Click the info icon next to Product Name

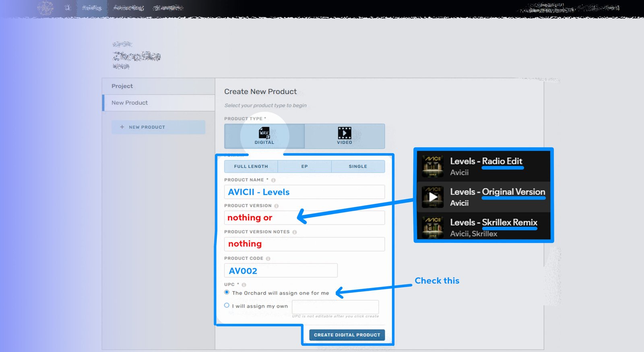[x=273, y=180]
